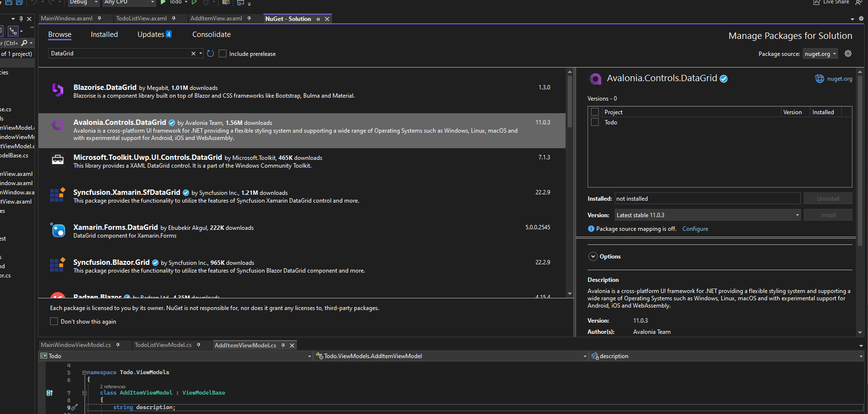
Task: Open the Configure package source mapping link
Action: [x=695, y=229]
